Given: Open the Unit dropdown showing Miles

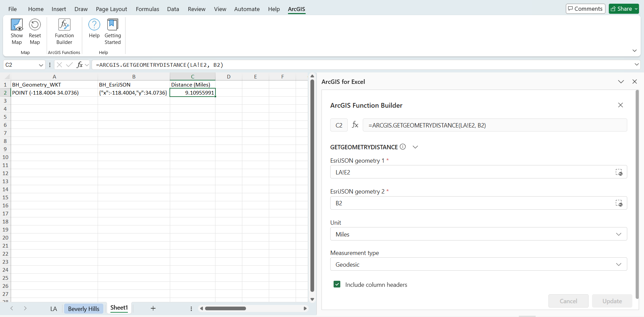Looking at the screenshot, I should 479,234.
